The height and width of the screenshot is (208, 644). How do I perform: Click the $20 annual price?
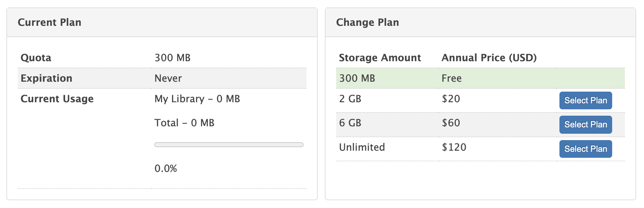tap(451, 99)
